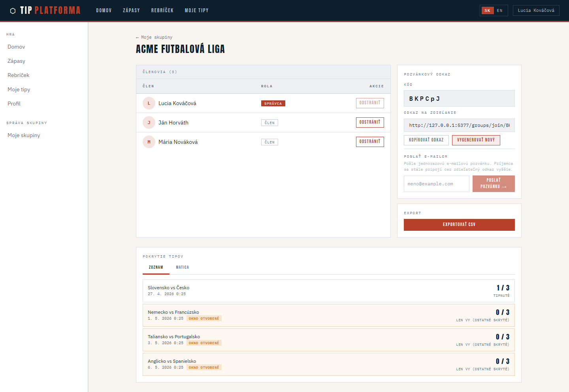Image resolution: width=569 pixels, height=392 pixels.
Task: Open Zápasy in the top navigation
Action: pyautogui.click(x=131, y=11)
